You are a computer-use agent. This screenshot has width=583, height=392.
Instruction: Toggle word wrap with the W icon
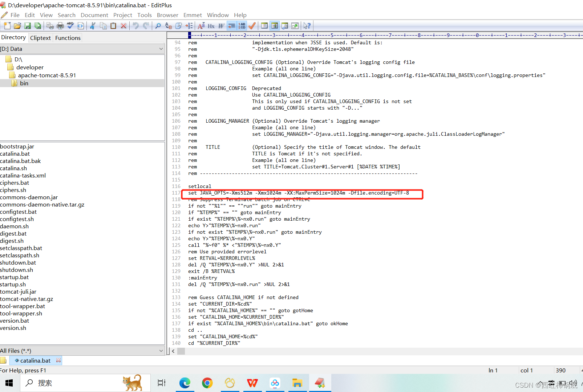(220, 26)
